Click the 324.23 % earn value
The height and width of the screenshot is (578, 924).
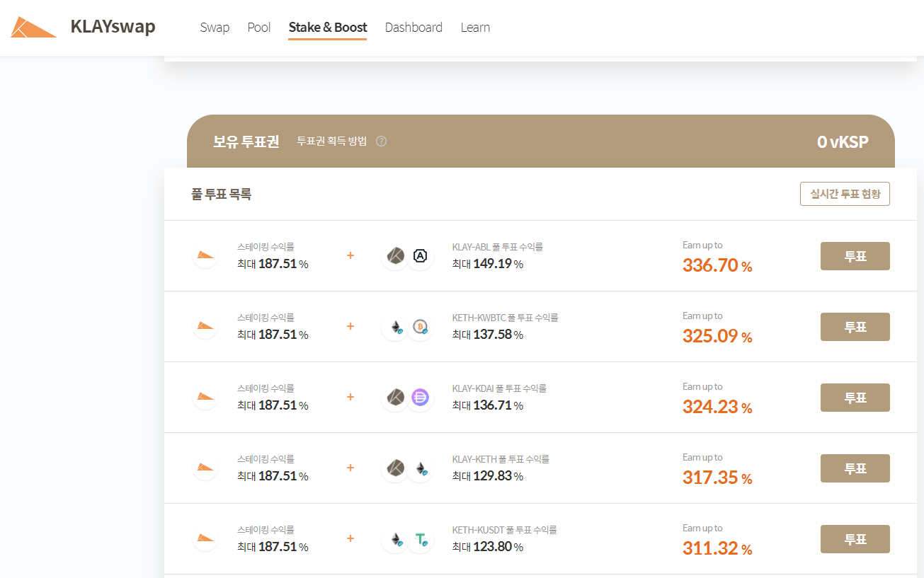click(x=717, y=407)
